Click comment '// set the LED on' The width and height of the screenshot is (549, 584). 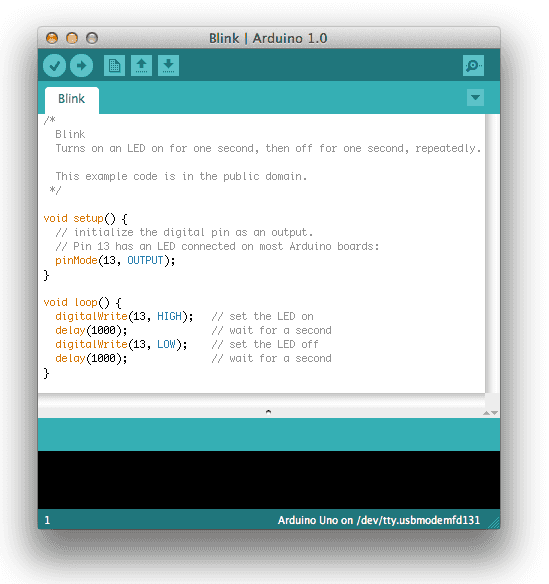tap(263, 317)
